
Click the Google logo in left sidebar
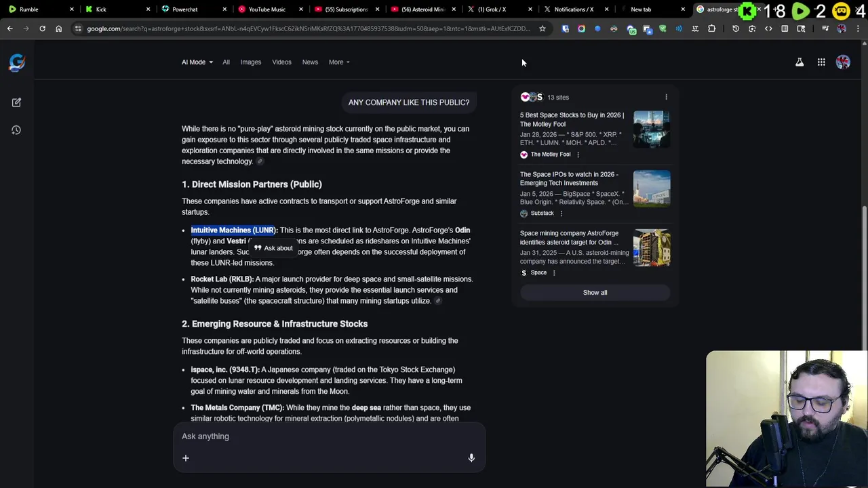pos(17,62)
